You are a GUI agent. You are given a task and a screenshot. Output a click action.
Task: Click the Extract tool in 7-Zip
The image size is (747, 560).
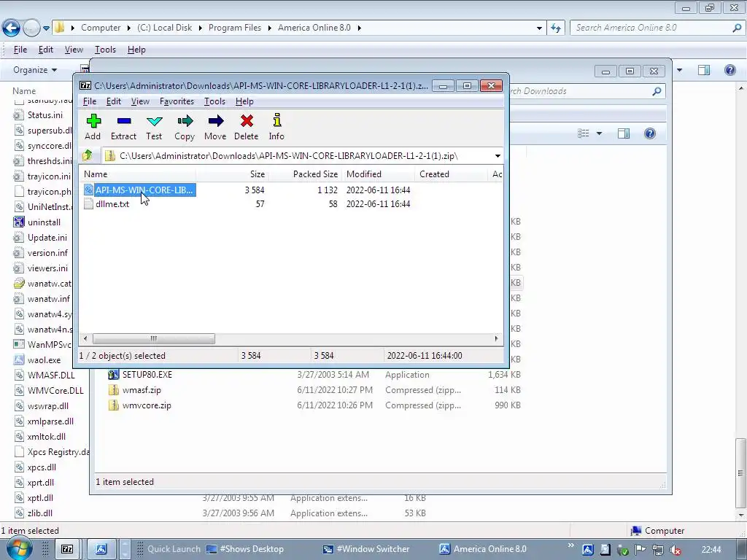123,127
